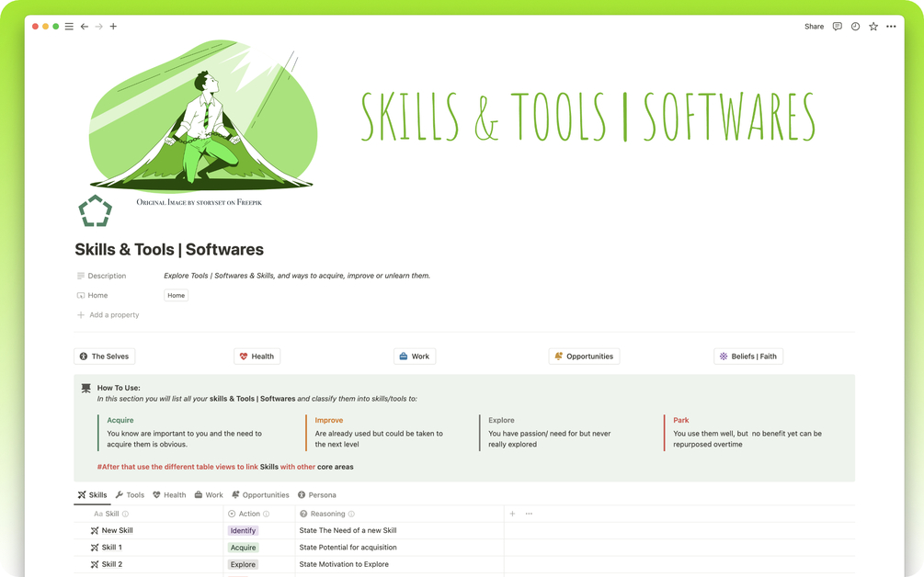The height and width of the screenshot is (577, 924).
Task: Open the three-dot page options menu
Action: 891,27
